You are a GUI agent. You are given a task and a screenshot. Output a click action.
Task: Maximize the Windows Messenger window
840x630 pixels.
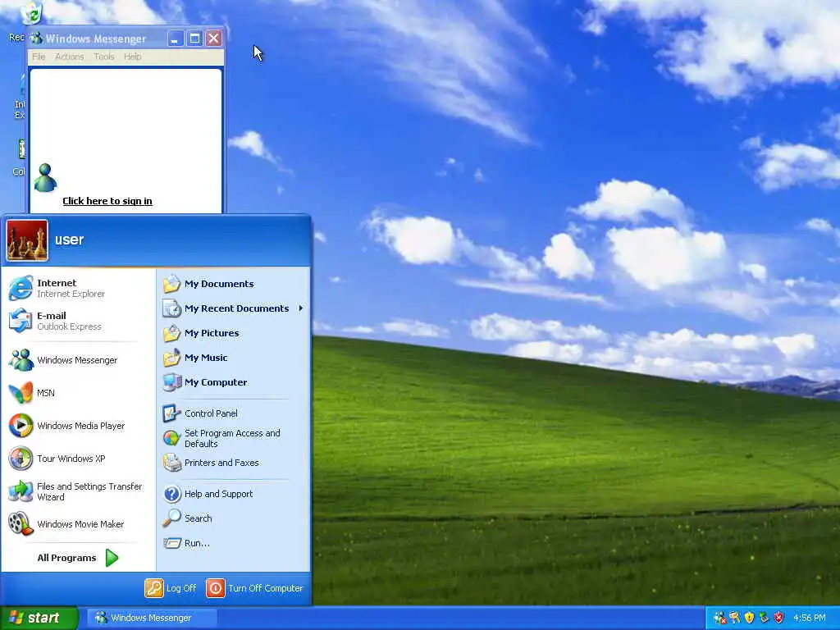point(194,38)
